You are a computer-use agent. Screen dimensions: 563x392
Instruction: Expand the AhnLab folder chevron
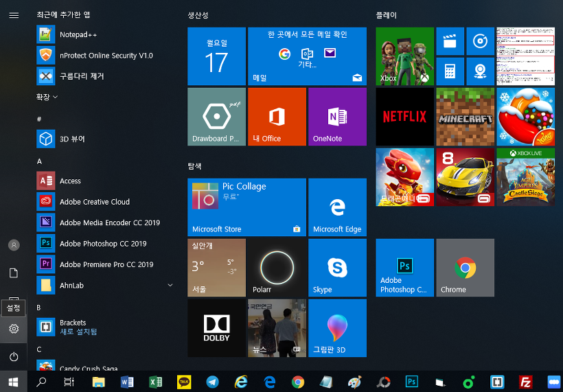[x=170, y=285]
